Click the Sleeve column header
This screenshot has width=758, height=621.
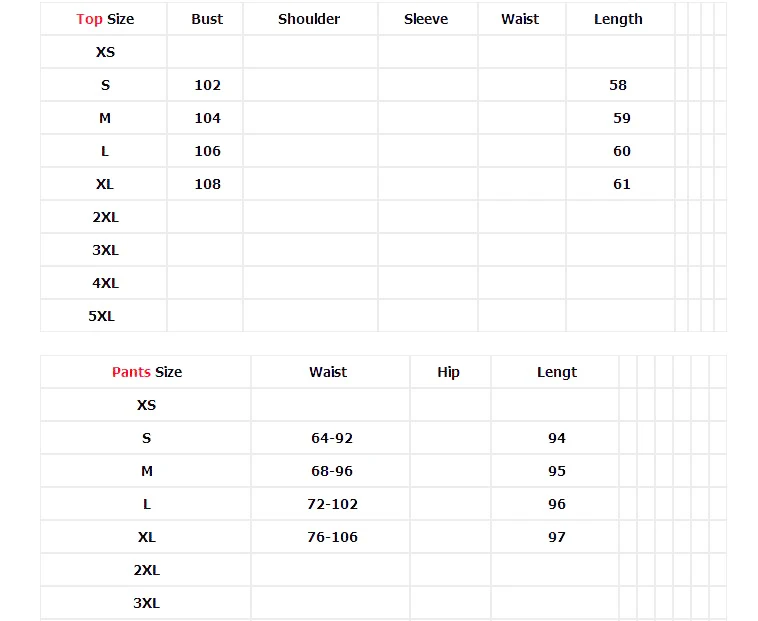(426, 19)
